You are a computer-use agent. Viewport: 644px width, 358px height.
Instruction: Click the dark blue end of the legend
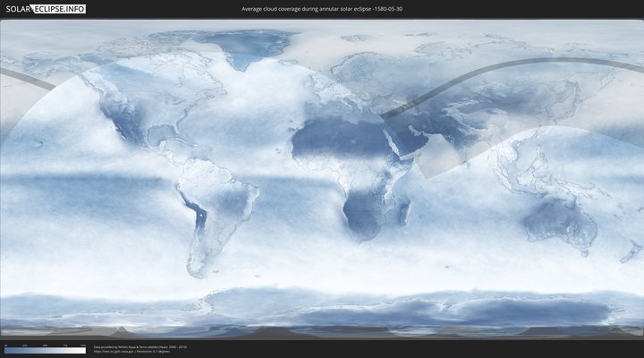click(x=7, y=351)
